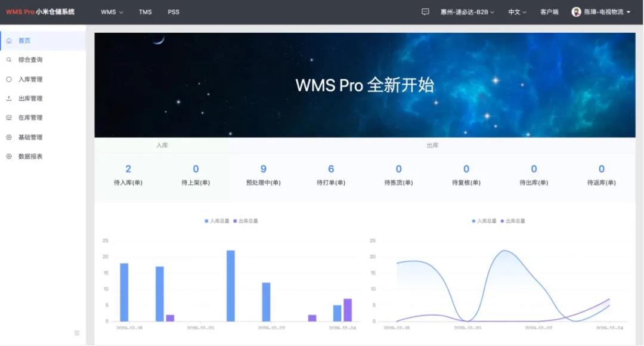Click the upload icon beside 出库管理
Viewport: 644px width, 346px height.
(9, 98)
